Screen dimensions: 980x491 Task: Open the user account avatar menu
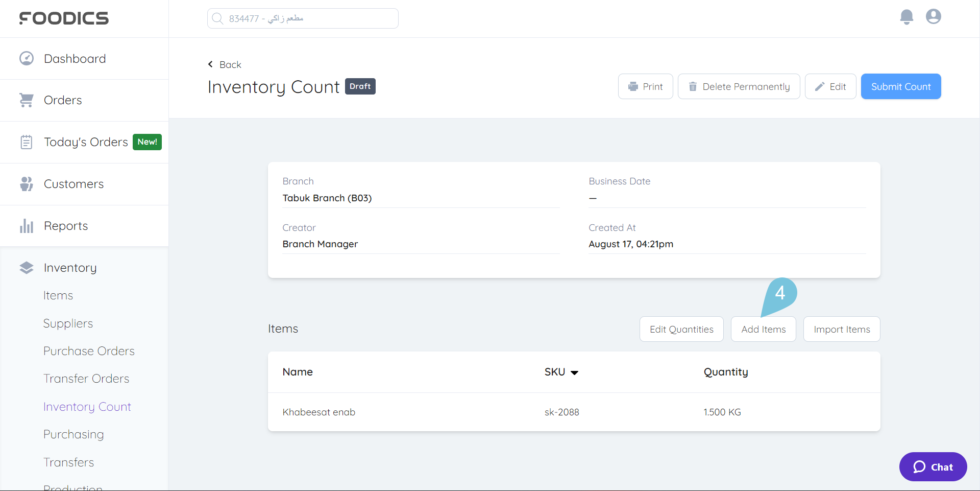click(x=934, y=16)
